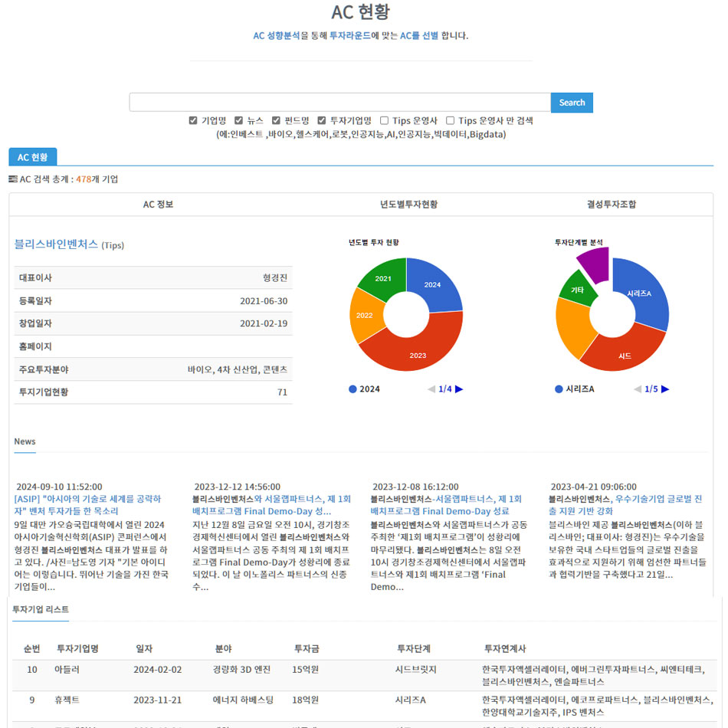The width and height of the screenshot is (728, 728).
Task: Click the 기타 green slice in stage chart
Action: tap(576, 290)
